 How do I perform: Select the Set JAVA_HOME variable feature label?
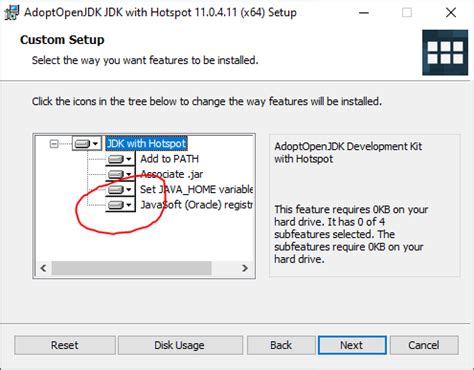tap(196, 189)
